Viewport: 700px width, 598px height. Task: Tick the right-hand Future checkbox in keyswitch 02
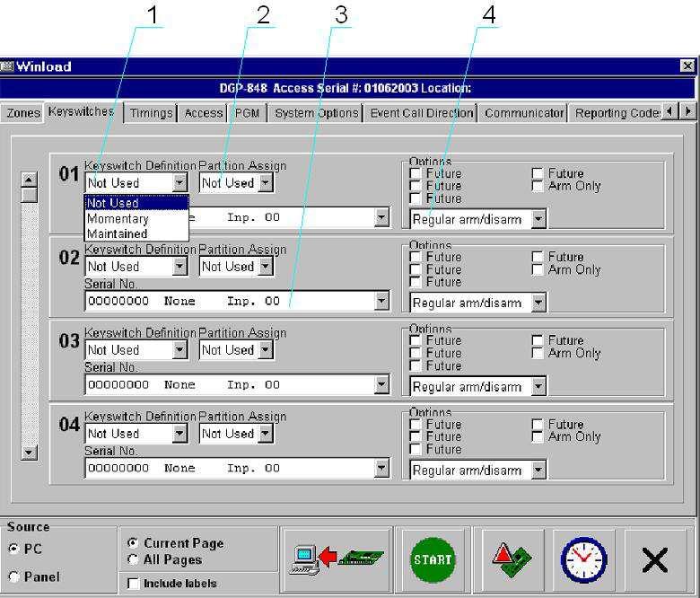click(538, 257)
